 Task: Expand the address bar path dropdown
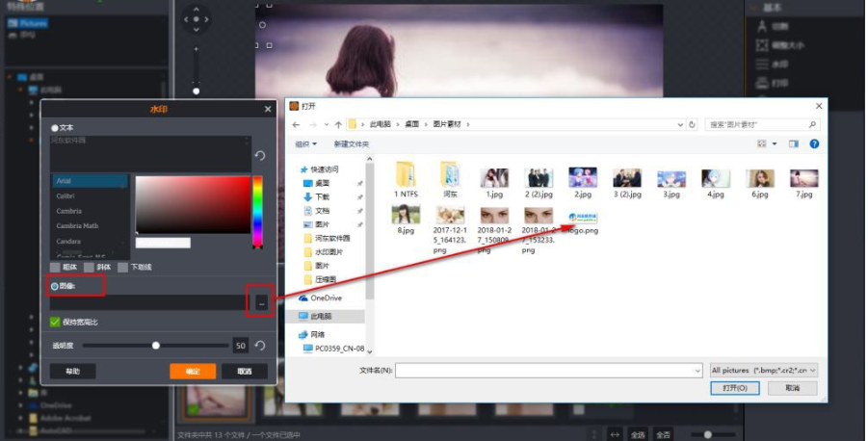tap(680, 124)
